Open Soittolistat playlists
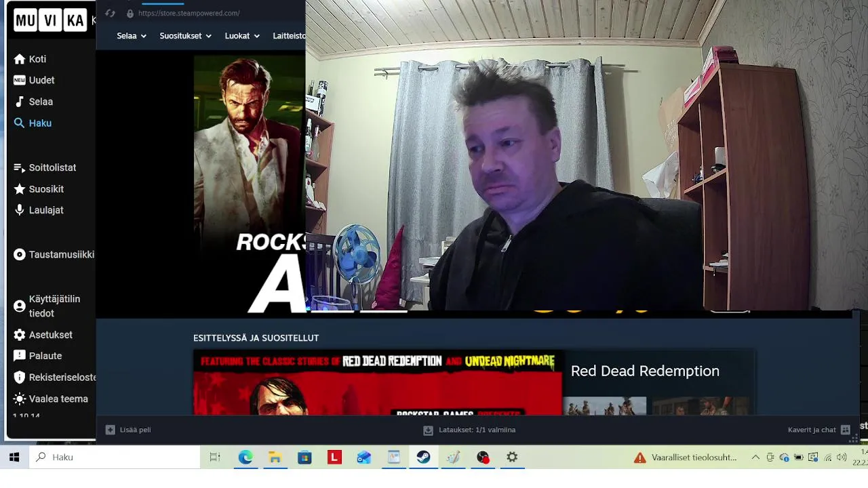 coord(45,167)
